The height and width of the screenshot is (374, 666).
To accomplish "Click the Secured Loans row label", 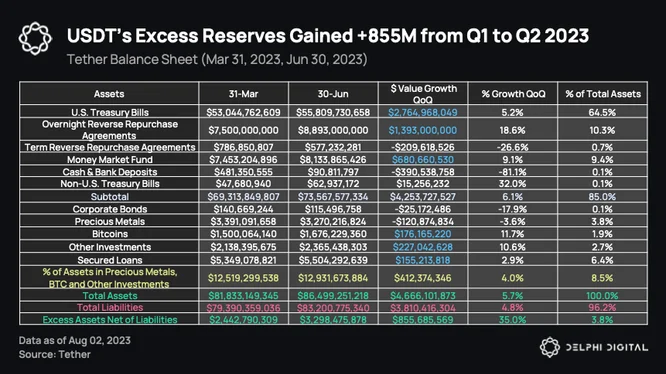I will coord(110,260).
